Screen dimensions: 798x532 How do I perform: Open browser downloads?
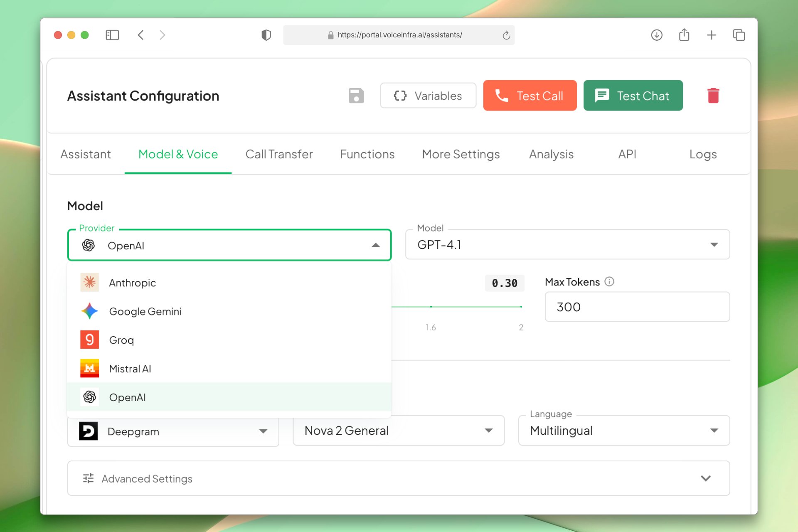657,35
